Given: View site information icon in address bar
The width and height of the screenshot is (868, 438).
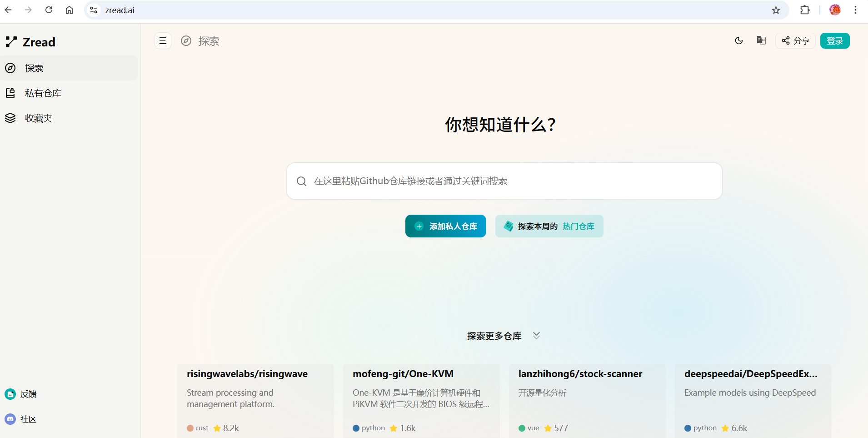Looking at the screenshot, I should [x=94, y=10].
